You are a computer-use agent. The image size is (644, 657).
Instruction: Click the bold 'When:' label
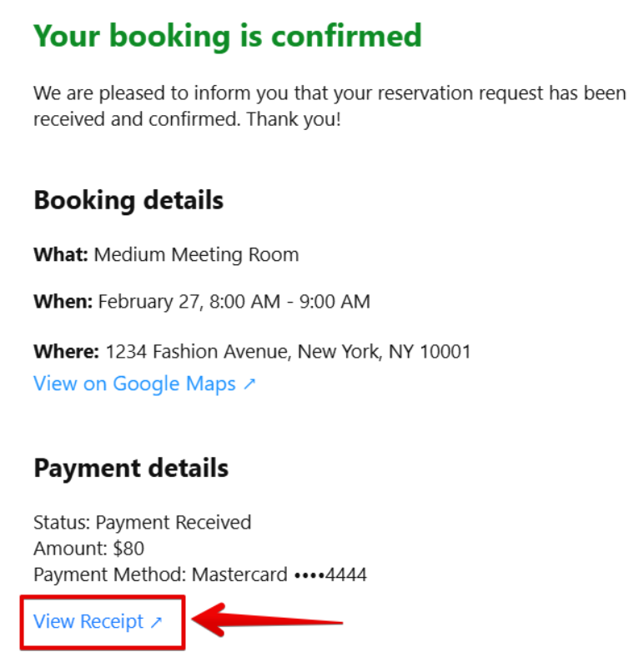[x=63, y=301]
